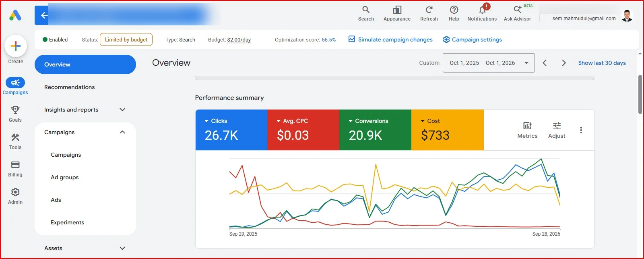Click the Sep 28, 2026 axis label
The height and width of the screenshot is (259, 644).
(x=546, y=234)
